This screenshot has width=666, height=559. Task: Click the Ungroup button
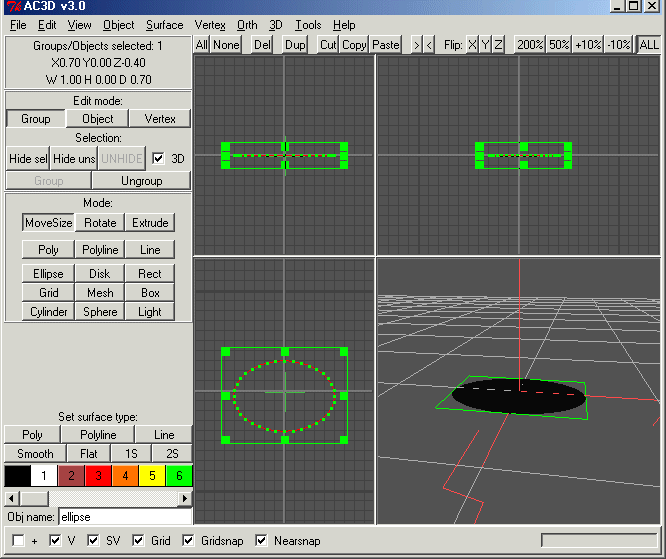141,181
